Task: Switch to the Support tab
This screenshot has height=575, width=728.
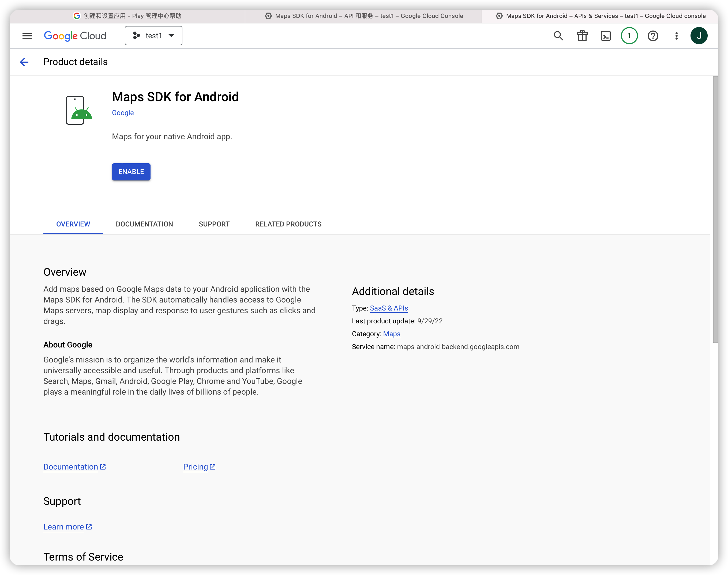Action: tap(214, 224)
